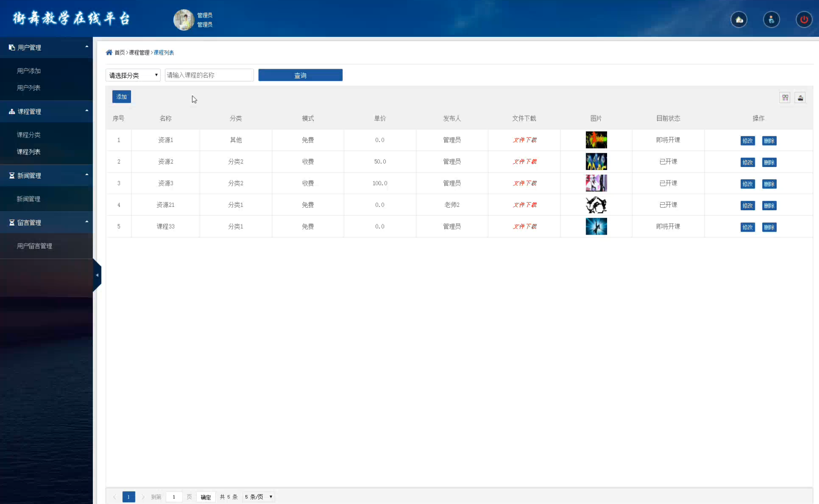Screen dimensions: 819x504
Task: Open the user profile icon in header
Action: point(771,20)
